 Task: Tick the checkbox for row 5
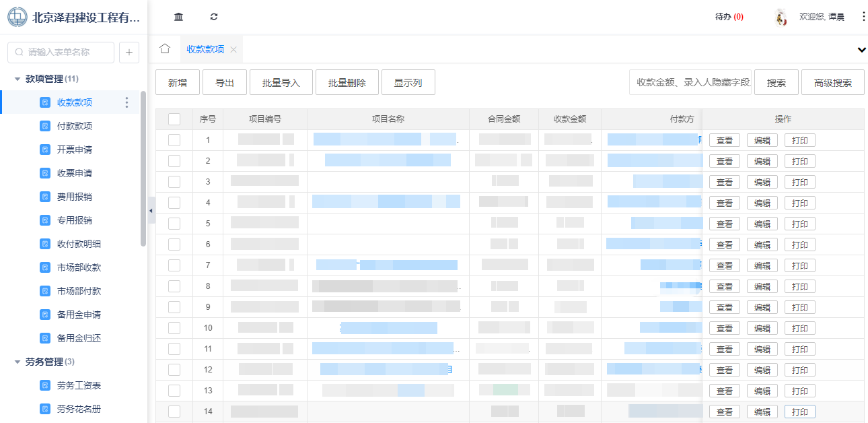click(174, 224)
